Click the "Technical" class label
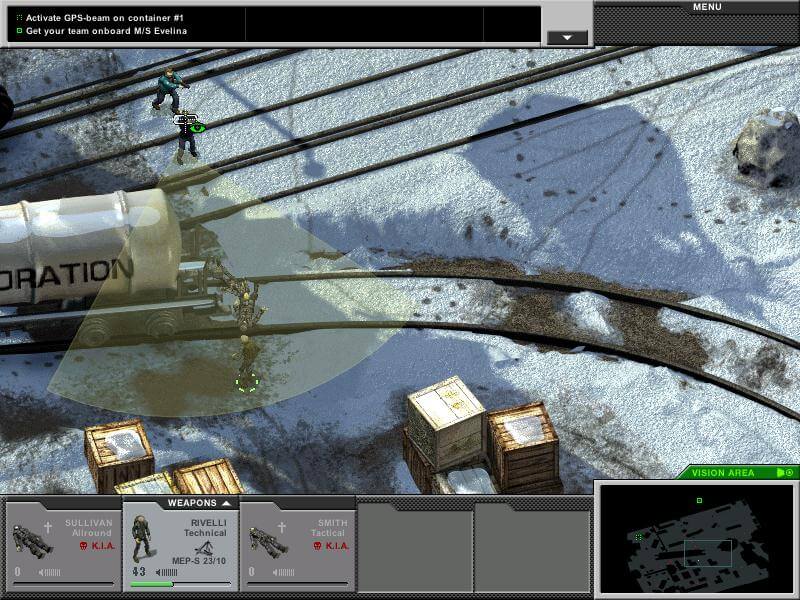This screenshot has height=600, width=800. (x=205, y=533)
